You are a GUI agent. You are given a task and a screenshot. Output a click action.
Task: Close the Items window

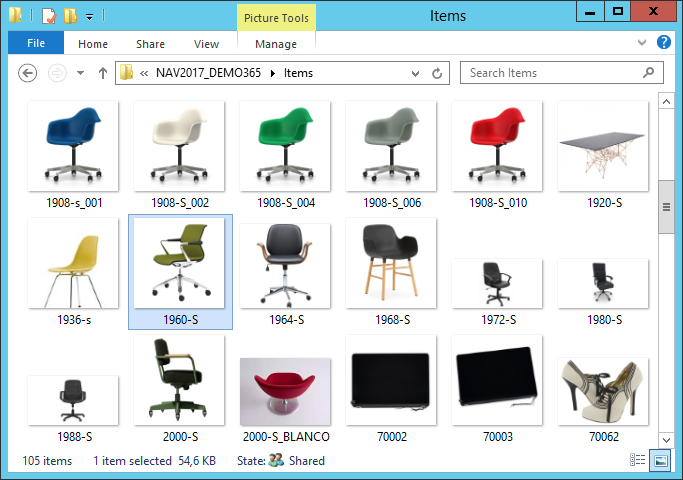(653, 12)
